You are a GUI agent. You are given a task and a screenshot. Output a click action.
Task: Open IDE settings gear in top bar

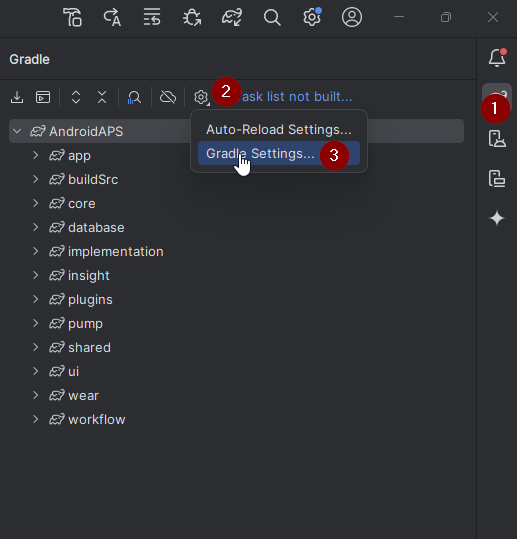coord(312,17)
